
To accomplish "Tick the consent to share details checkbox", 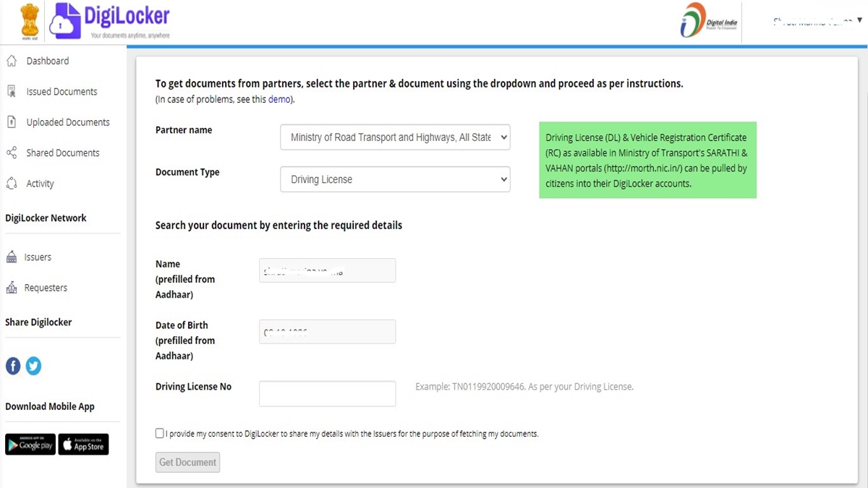I will pos(160,433).
